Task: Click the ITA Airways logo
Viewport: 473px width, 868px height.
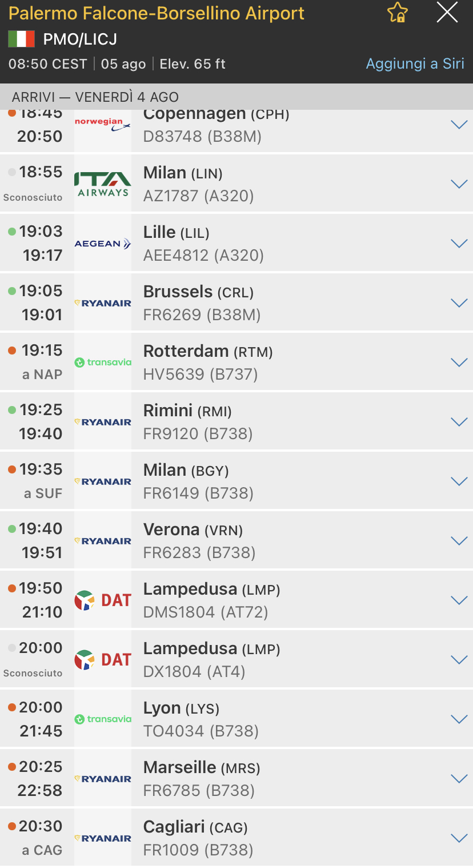Action: (103, 184)
